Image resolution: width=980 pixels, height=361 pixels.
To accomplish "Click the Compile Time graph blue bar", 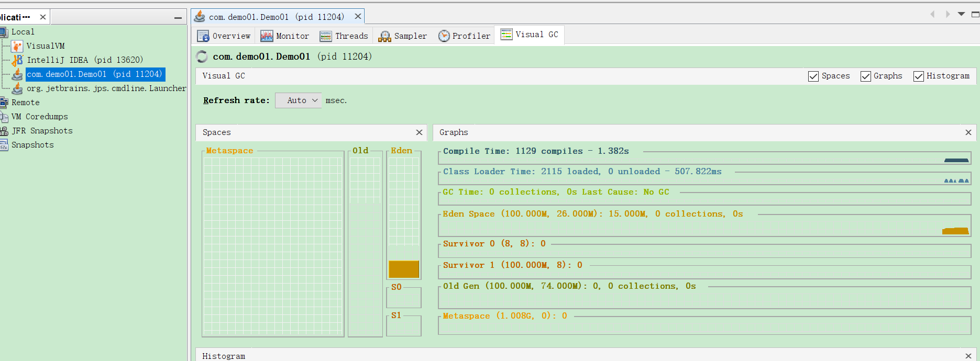I will (956, 160).
